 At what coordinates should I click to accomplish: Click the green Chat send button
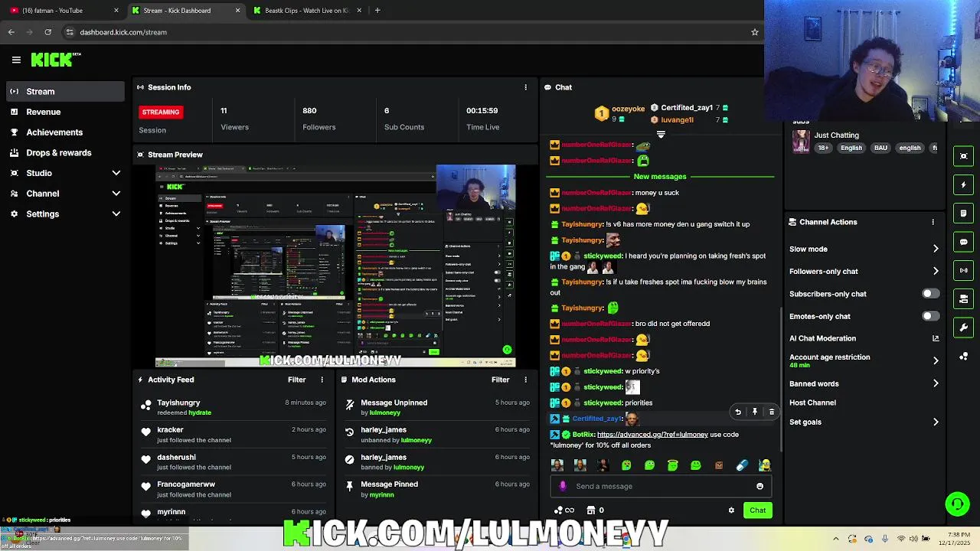pos(757,510)
